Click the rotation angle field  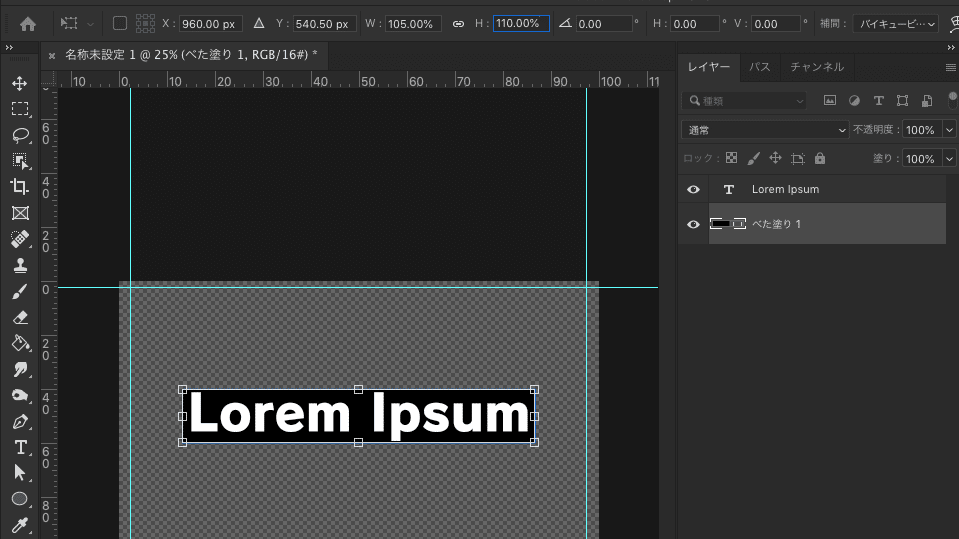[x=604, y=24]
